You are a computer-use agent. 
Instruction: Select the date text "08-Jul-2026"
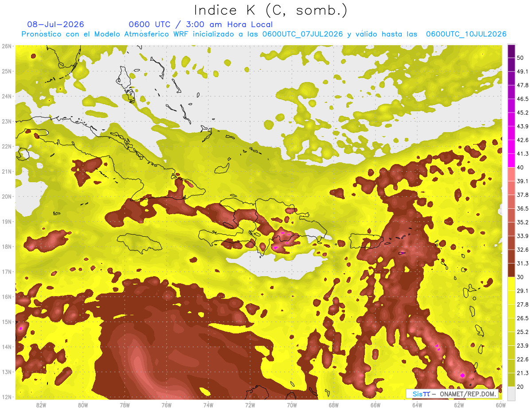click(55, 24)
